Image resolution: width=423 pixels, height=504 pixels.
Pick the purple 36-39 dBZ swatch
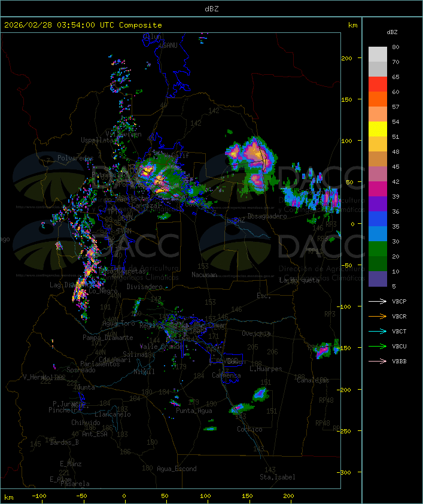pyautogui.click(x=378, y=204)
